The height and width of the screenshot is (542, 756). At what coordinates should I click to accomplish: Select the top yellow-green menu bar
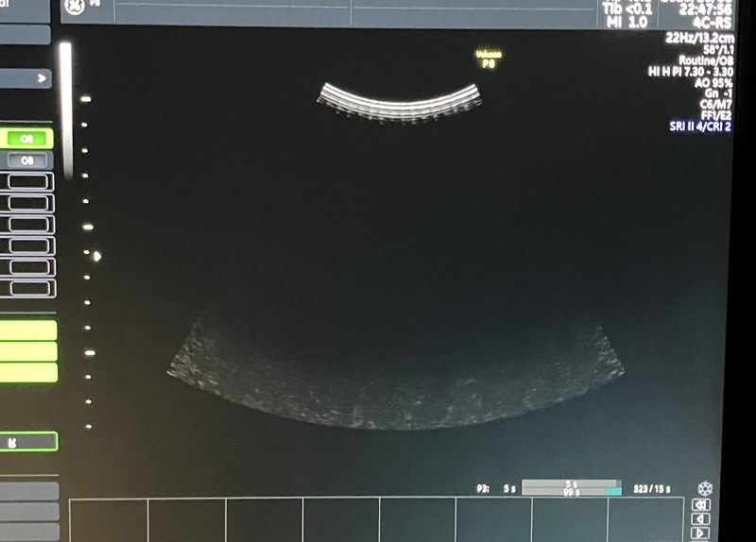click(27, 330)
